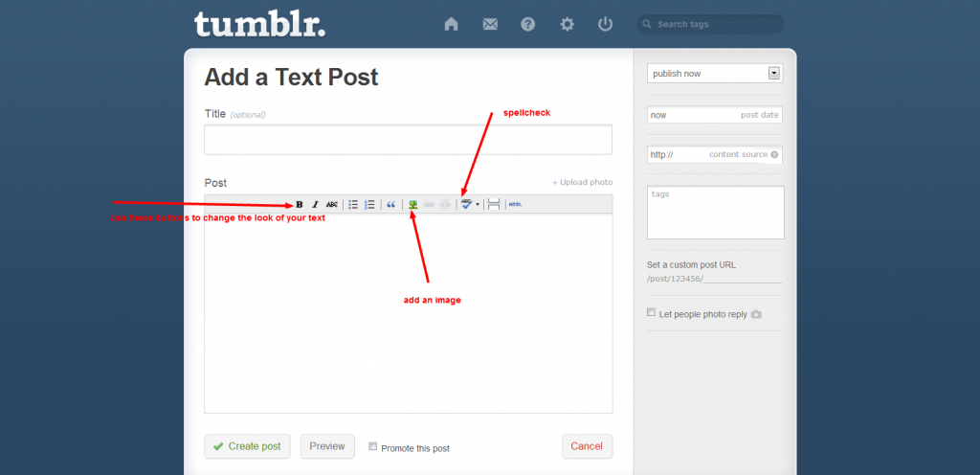980x475 pixels.
Task: Click the search magnifier icon
Action: tap(648, 24)
